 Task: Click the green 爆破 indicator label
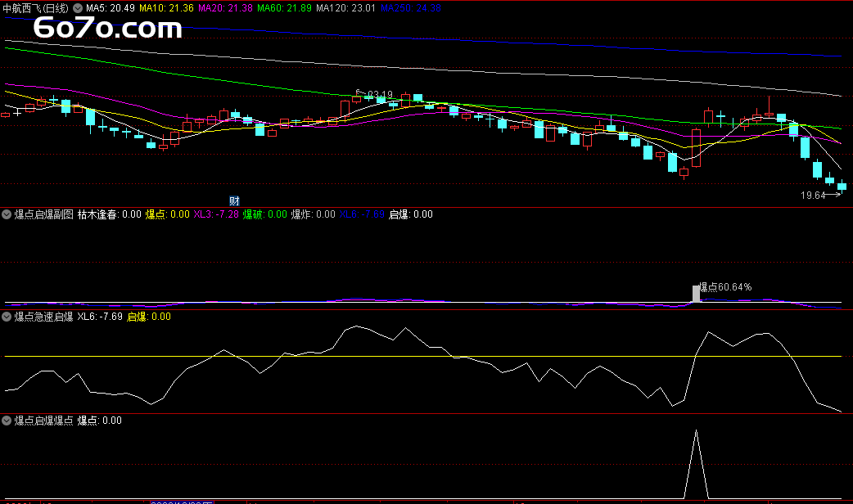coord(264,214)
